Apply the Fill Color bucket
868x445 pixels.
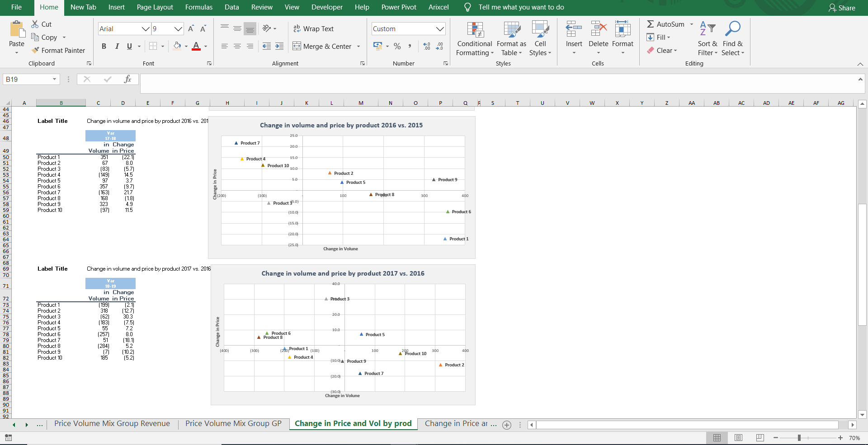[177, 46]
